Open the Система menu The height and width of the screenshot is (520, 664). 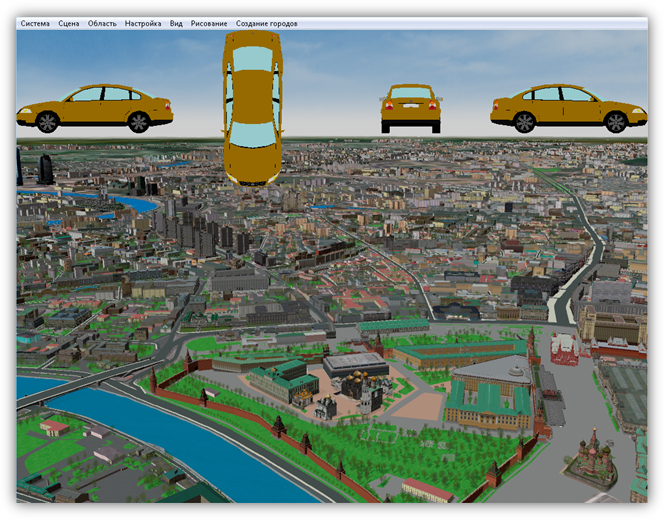(34, 23)
